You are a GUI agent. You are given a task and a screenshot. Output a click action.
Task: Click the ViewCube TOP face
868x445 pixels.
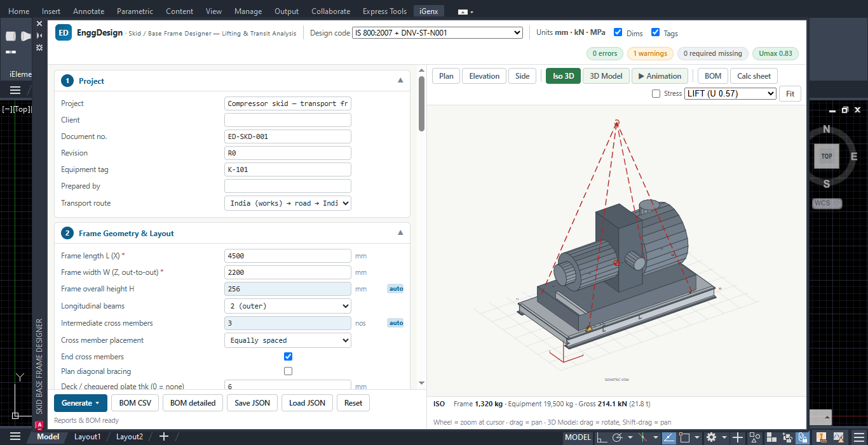tap(826, 156)
